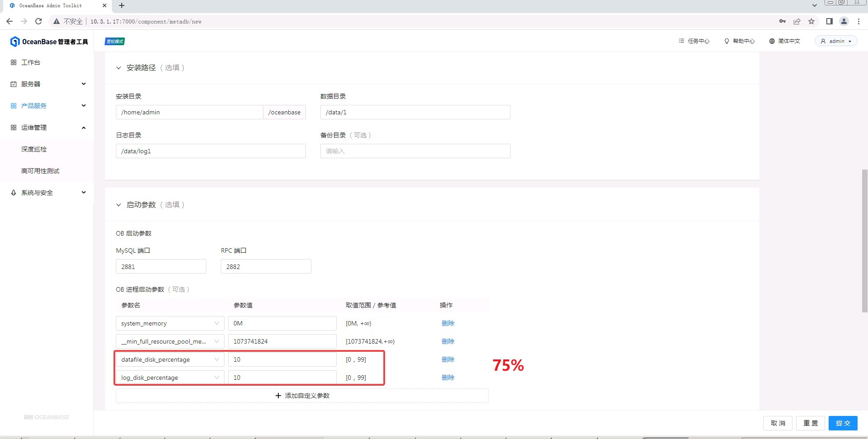The image size is (868, 439).
Task: Delete the log_disk_percentage row
Action: click(448, 378)
